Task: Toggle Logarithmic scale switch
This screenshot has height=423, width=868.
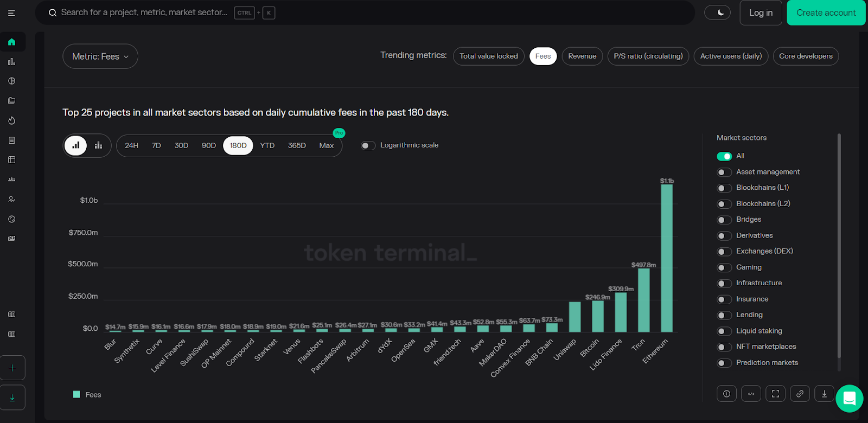Action: [368, 145]
